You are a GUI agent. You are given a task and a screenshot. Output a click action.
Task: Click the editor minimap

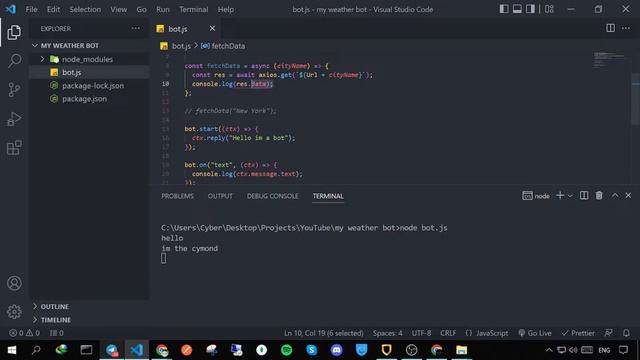coord(609,59)
